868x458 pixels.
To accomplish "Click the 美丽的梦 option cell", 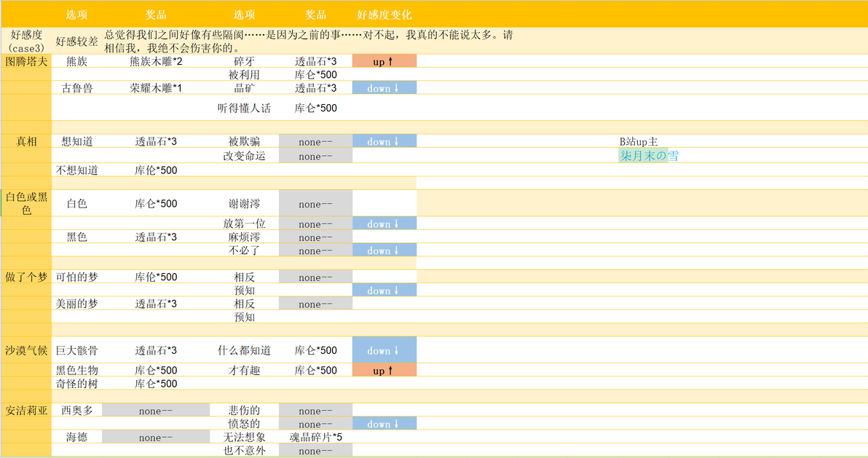I will point(77,304).
